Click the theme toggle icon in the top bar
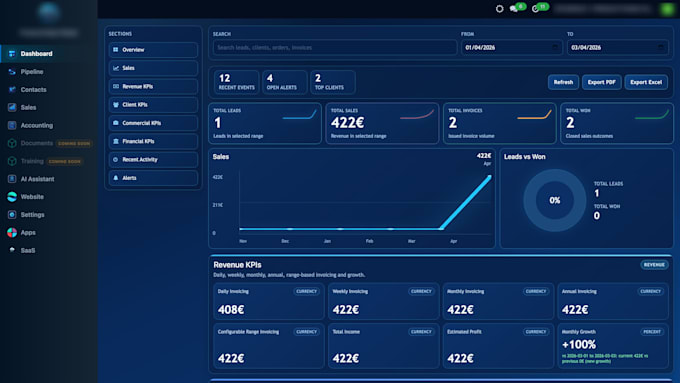 (500, 9)
